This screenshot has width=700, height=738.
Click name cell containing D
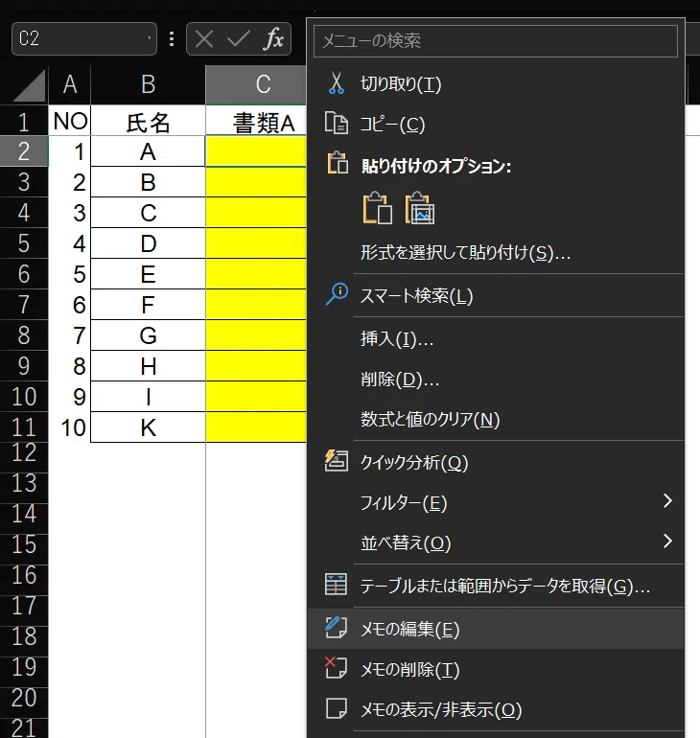(148, 243)
